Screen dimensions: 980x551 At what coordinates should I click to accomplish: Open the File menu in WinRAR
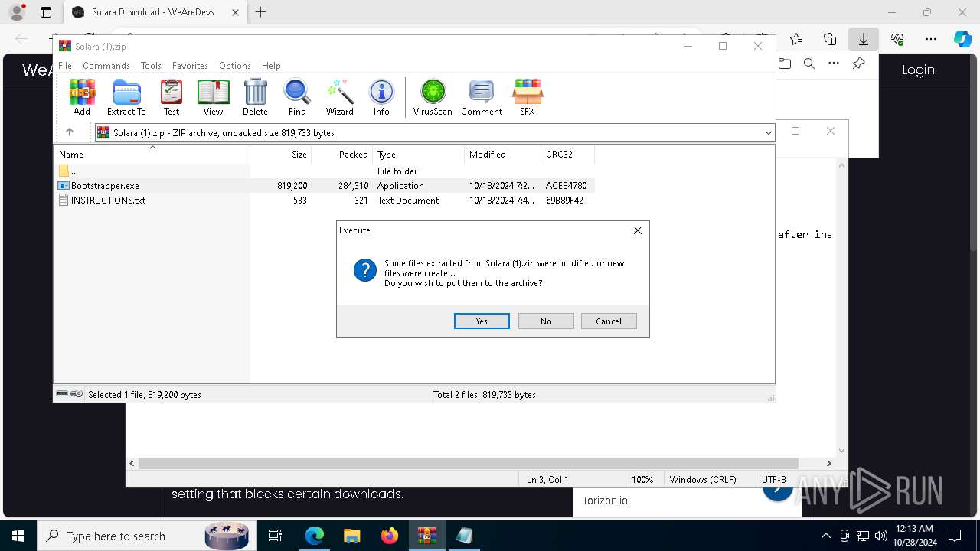(x=65, y=66)
